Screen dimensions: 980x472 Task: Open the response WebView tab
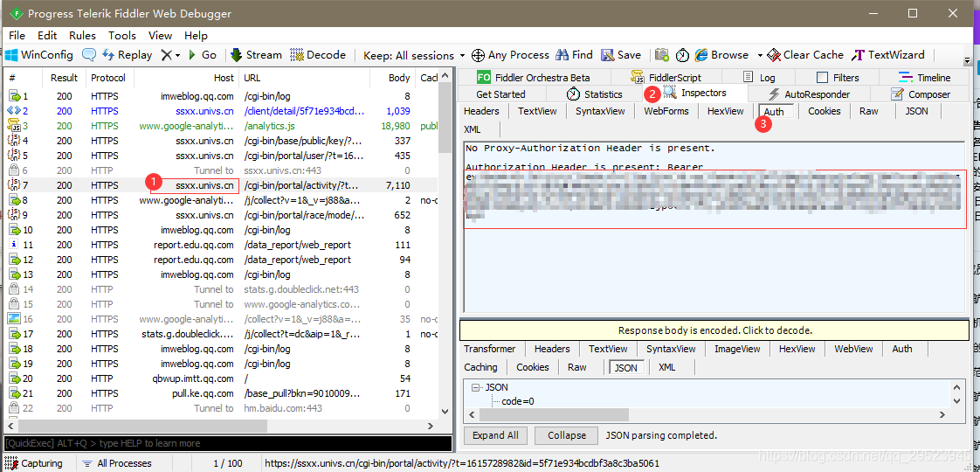point(853,349)
